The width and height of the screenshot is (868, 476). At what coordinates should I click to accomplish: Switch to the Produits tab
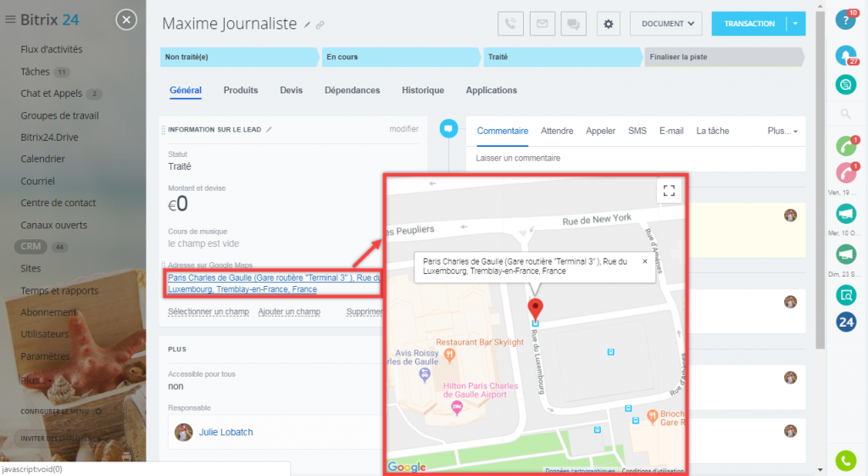click(x=241, y=90)
